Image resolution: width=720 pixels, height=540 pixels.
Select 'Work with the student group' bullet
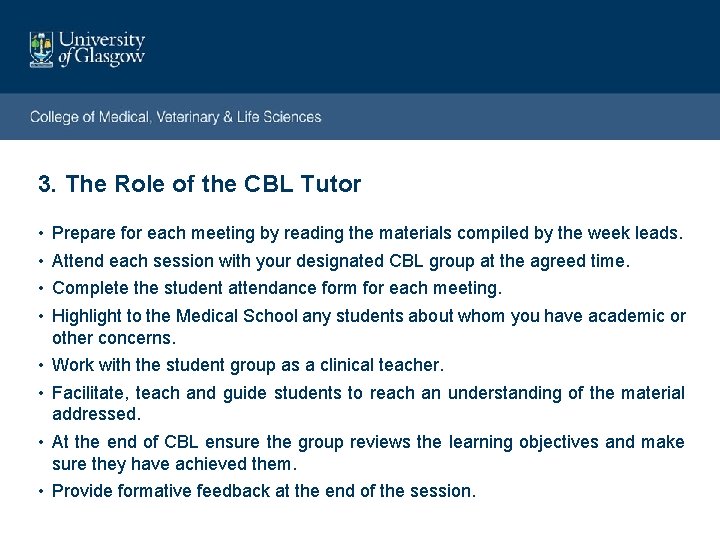coord(247,365)
